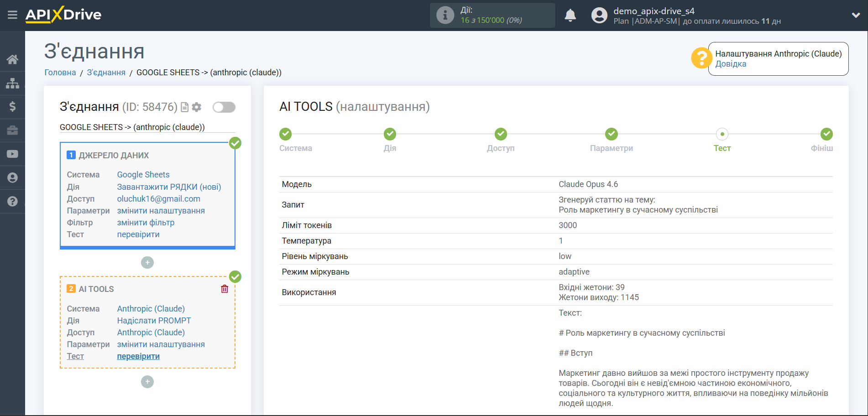This screenshot has width=868, height=416.
Task: Expand the user account dropdown arrow
Action: (856, 15)
